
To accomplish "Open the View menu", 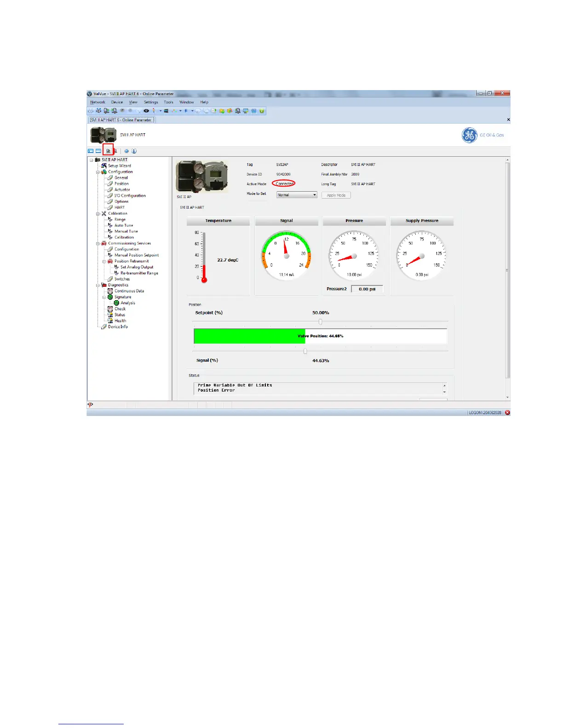I will [x=133, y=102].
